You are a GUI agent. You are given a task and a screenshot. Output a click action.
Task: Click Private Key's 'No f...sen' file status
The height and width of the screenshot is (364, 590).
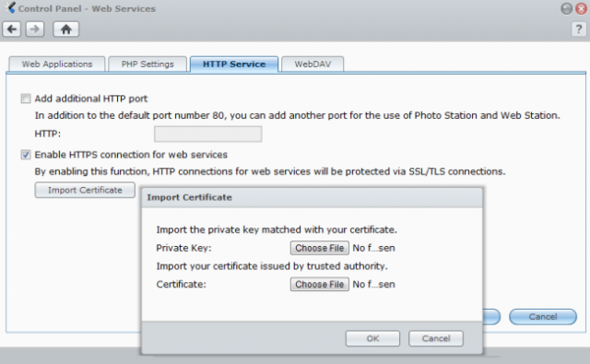coord(373,248)
